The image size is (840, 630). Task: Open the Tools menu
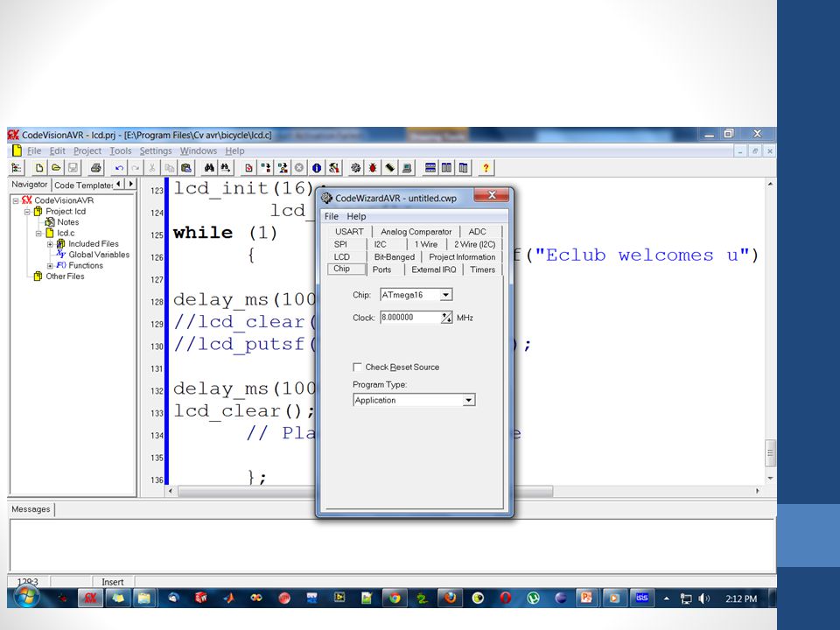(121, 151)
